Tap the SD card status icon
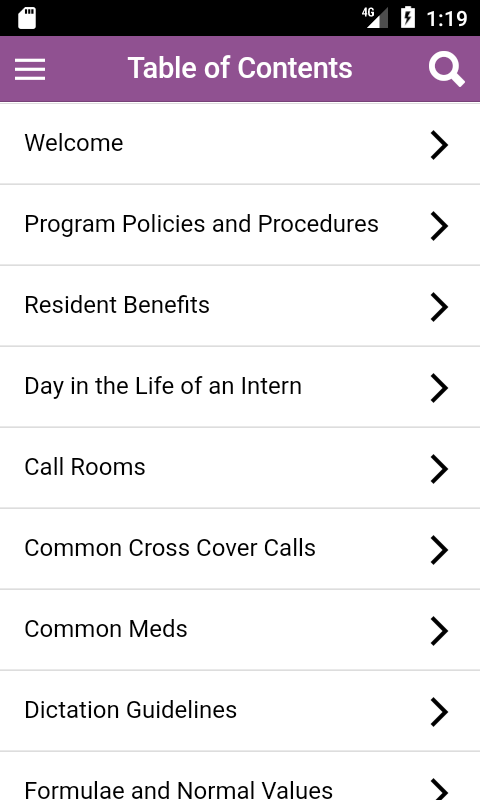480x800 pixels. pyautogui.click(x=27, y=18)
